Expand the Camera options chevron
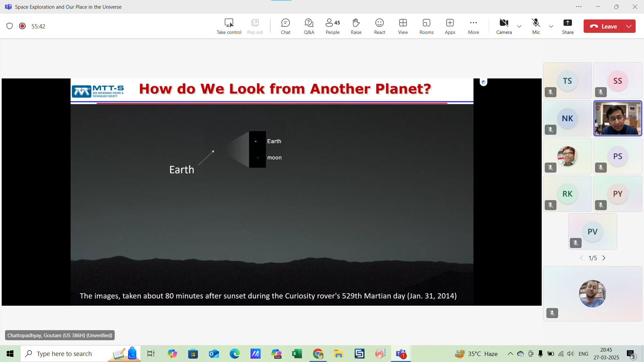The width and height of the screenshot is (644, 362). coord(519,26)
